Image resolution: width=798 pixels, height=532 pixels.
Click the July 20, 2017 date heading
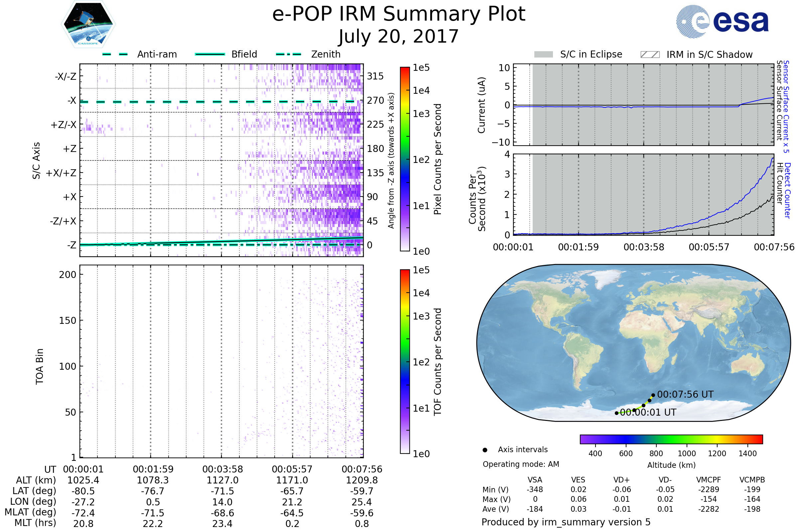point(399,37)
